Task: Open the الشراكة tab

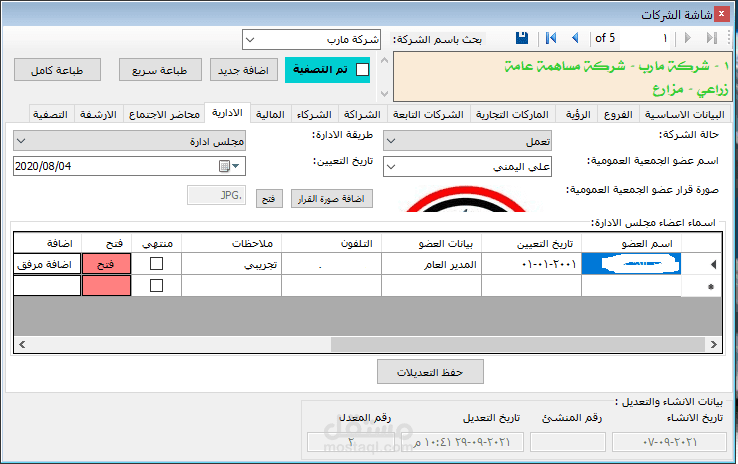Action: [362, 114]
